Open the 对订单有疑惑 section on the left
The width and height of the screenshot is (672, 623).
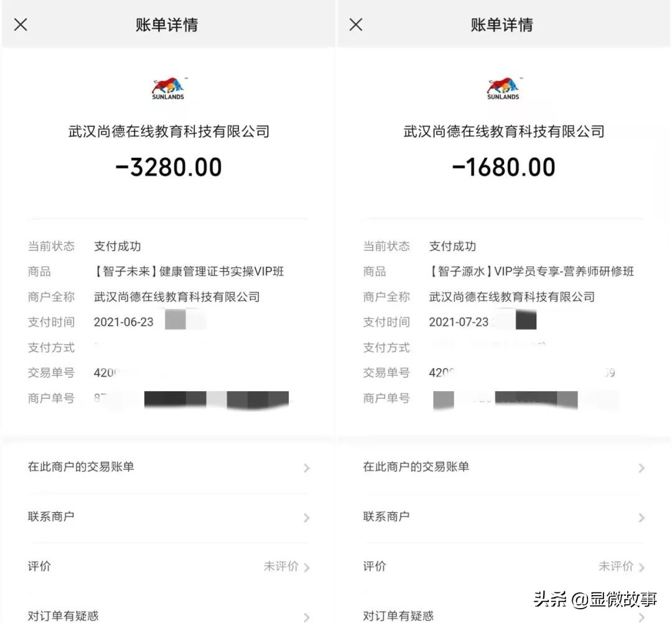click(168, 614)
